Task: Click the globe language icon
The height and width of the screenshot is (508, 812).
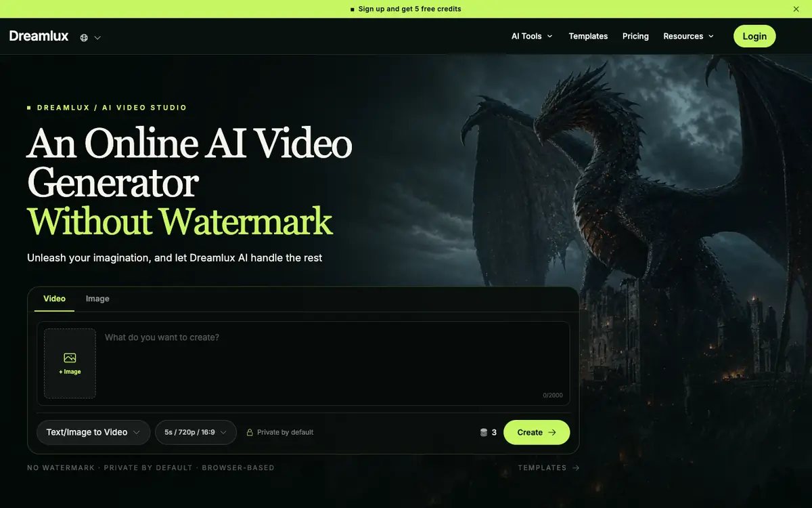Action: click(84, 38)
